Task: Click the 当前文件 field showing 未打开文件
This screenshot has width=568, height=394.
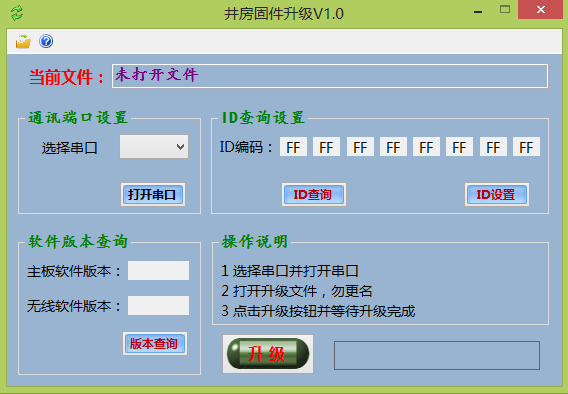Action: [330, 76]
